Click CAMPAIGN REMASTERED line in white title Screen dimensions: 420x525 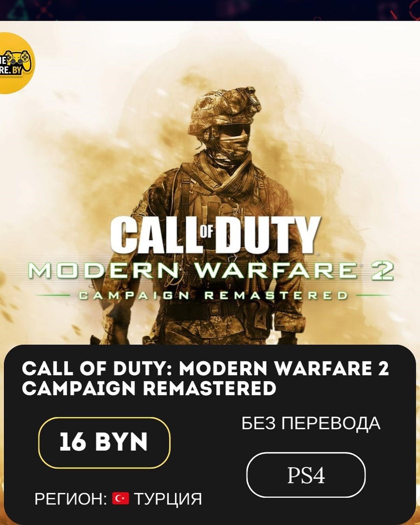pos(149,388)
